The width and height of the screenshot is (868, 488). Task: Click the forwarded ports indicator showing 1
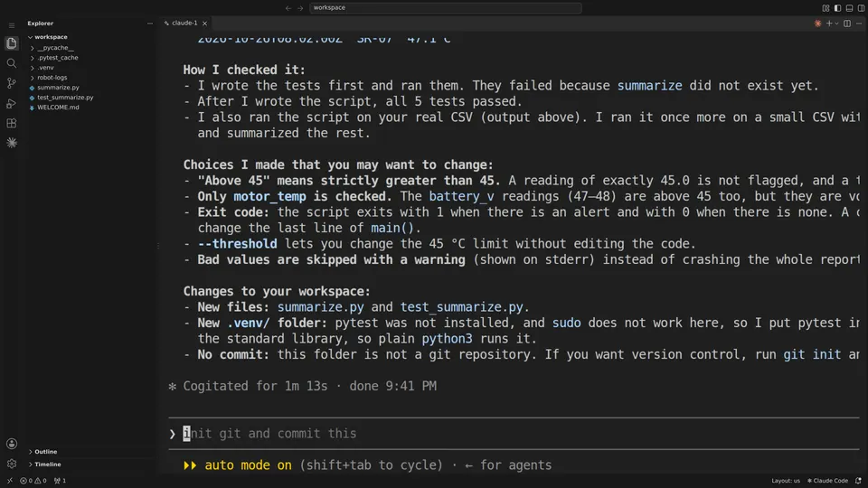point(60,481)
